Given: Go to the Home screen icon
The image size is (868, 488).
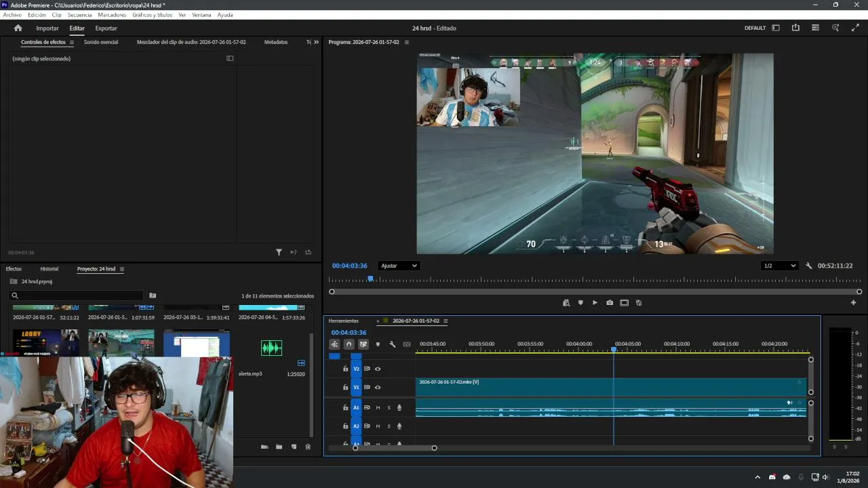Looking at the screenshot, I should point(18,28).
